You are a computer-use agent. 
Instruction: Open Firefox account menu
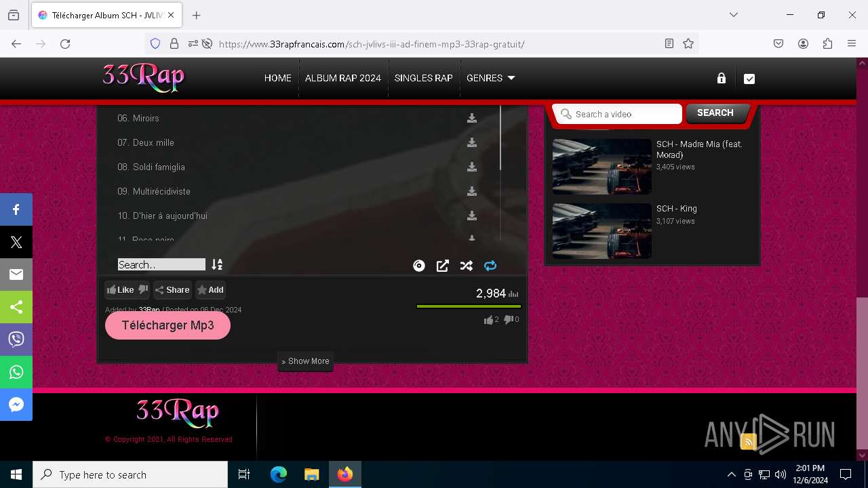(x=803, y=43)
